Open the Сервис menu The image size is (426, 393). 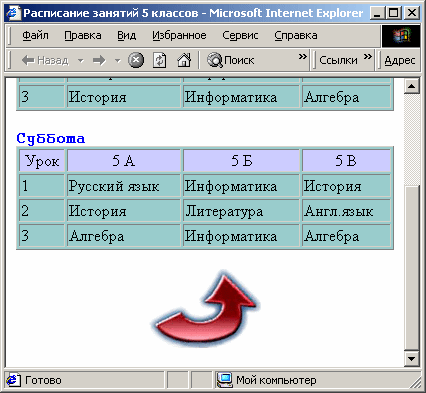pyautogui.click(x=240, y=35)
